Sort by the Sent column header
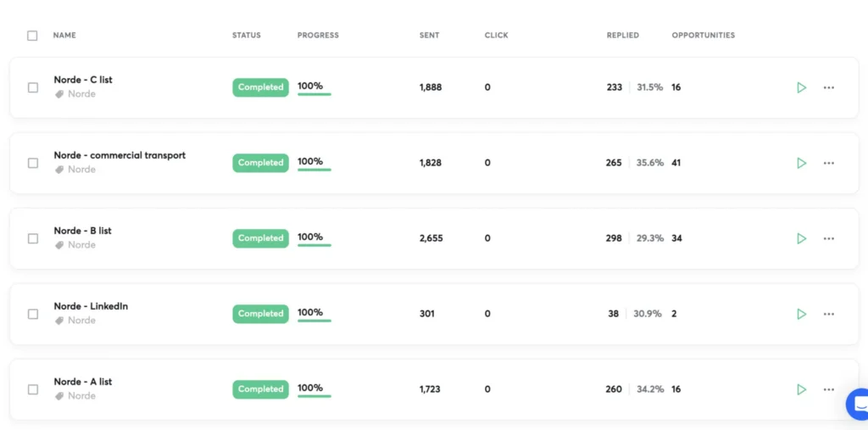The image size is (868, 430). pyautogui.click(x=429, y=36)
